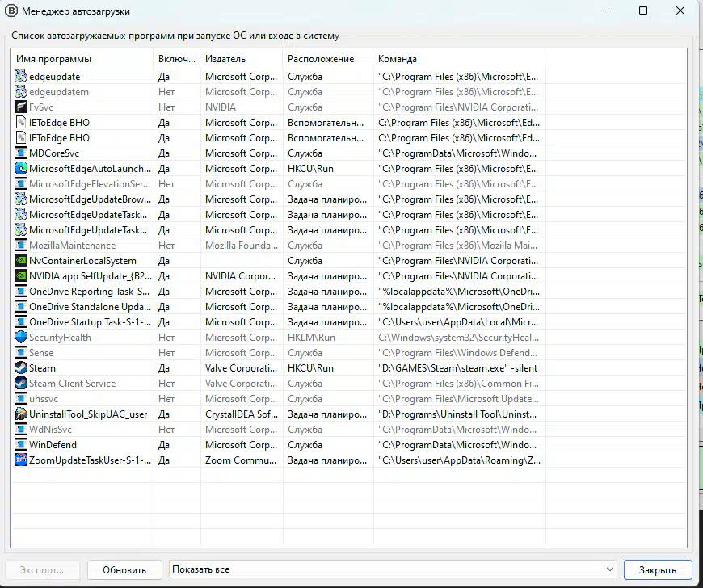
Task: Click the edgeupdatem row icon
Action: [21, 92]
